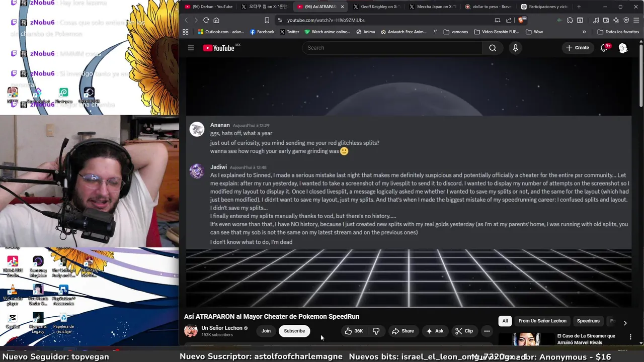Viewport: 644px width, 362px height.
Task: Open the Facebook bookmark
Action: click(262, 32)
